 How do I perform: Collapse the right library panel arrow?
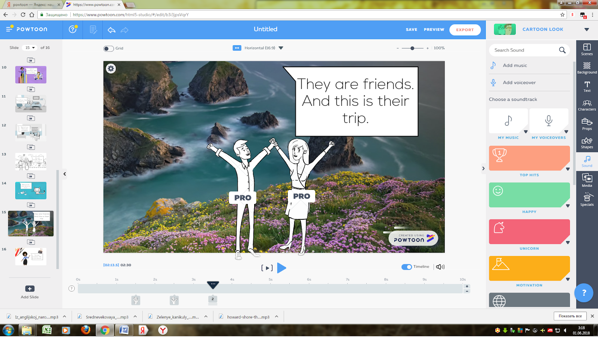click(x=483, y=169)
